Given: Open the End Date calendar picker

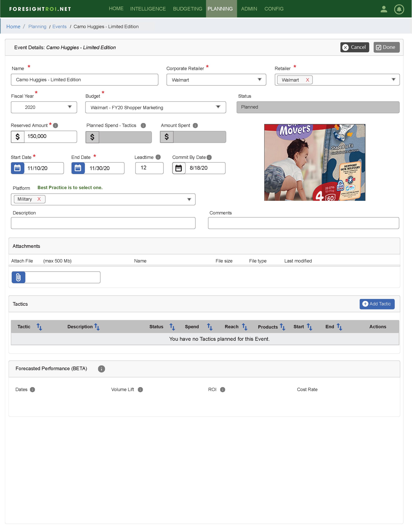Looking at the screenshot, I should 78,168.
